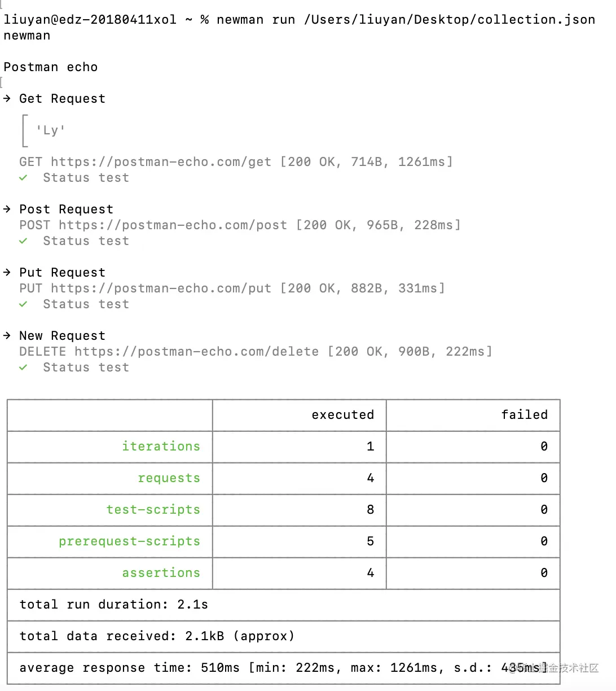
Task: Click the arrow before Put Request
Action: (7, 273)
